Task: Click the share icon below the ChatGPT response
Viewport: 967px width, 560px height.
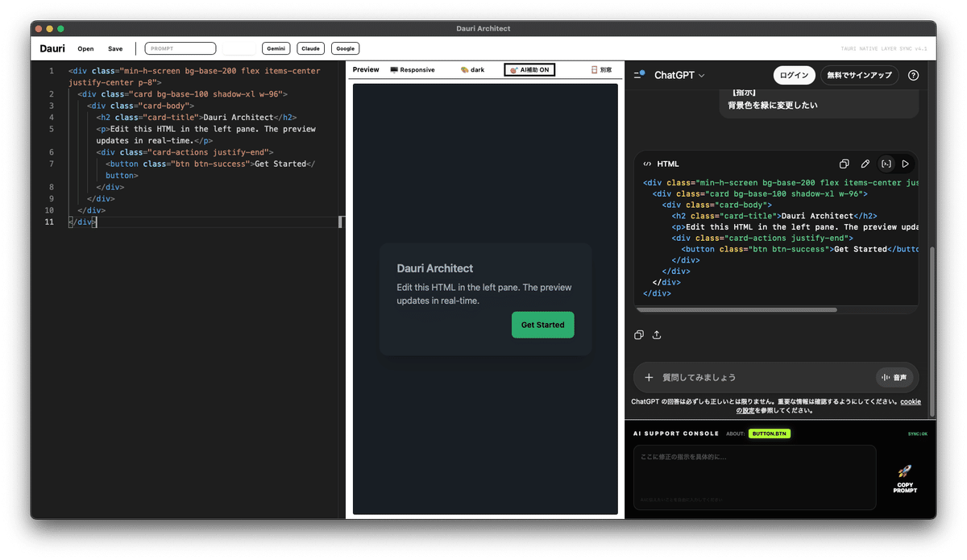Action: point(657,334)
